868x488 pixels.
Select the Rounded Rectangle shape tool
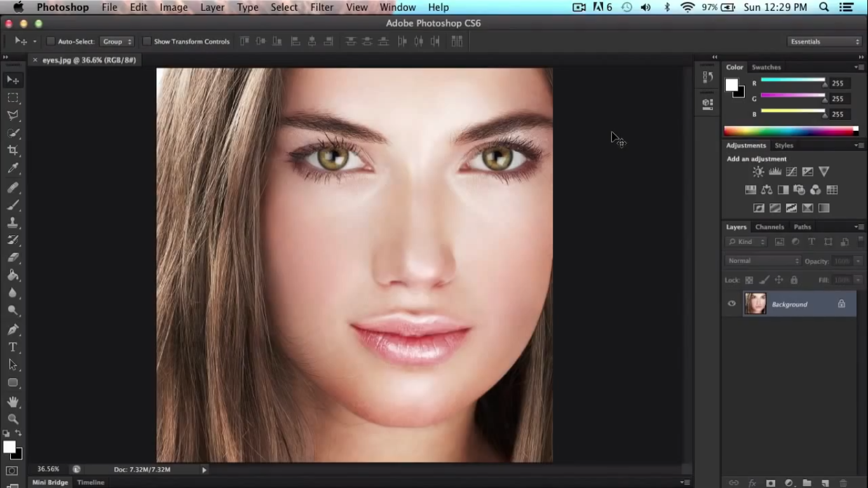pos(13,383)
